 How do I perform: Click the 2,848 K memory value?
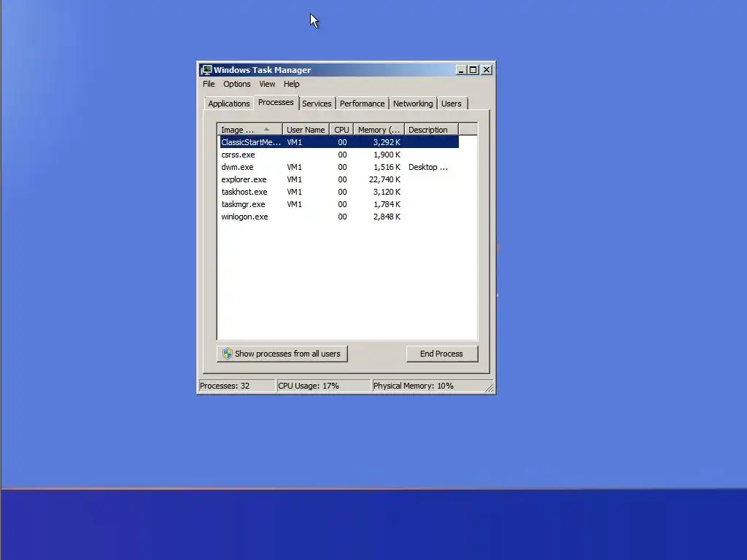387,217
